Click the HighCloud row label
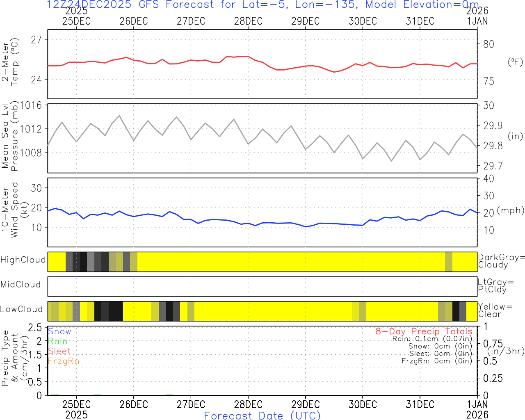525x420 pixels. click(x=23, y=260)
